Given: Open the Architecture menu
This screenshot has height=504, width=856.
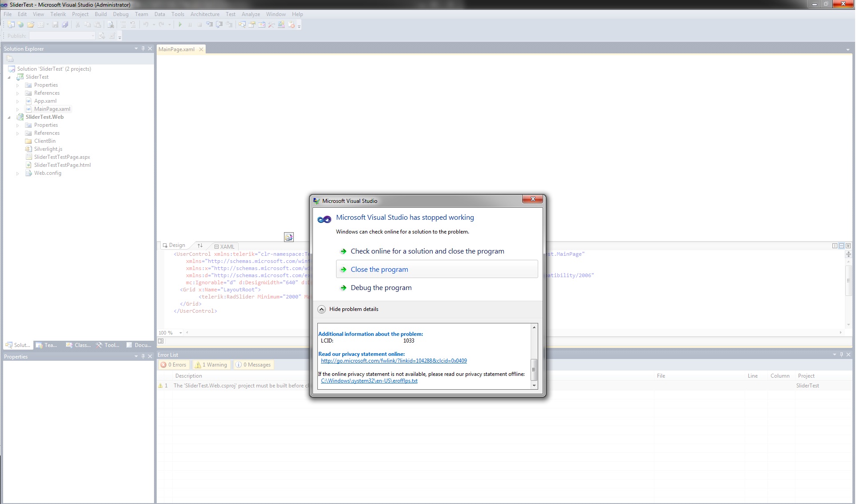Looking at the screenshot, I should pyautogui.click(x=205, y=14).
